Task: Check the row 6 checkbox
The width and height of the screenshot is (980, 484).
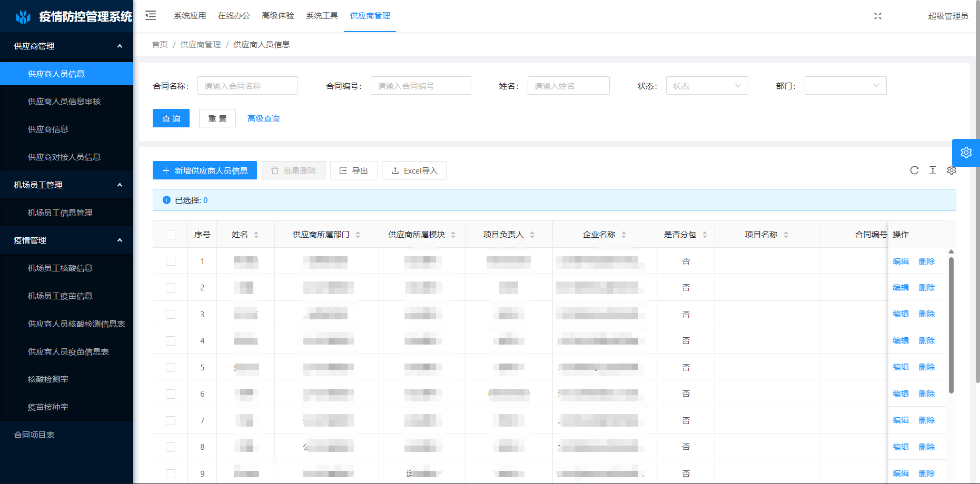Action: pos(171,394)
